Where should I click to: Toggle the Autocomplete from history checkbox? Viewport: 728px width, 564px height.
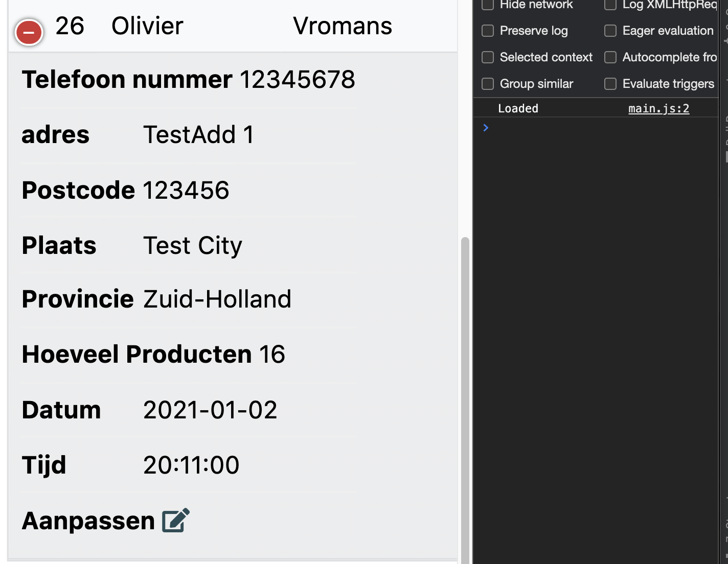point(610,57)
